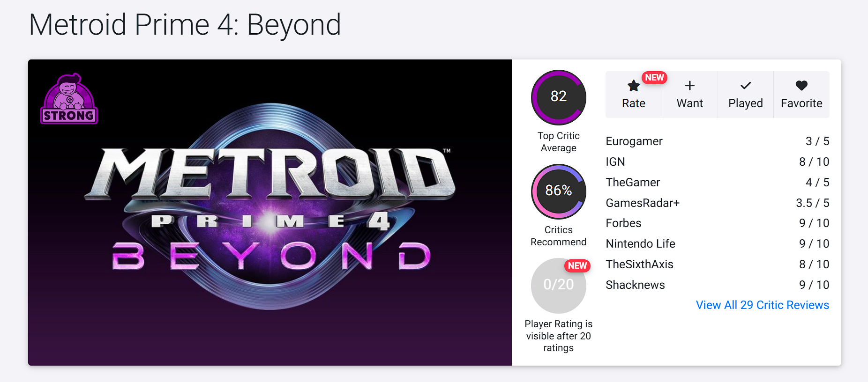Click the 86% Critics Recommend circle
The width and height of the screenshot is (868, 382).
point(558,191)
